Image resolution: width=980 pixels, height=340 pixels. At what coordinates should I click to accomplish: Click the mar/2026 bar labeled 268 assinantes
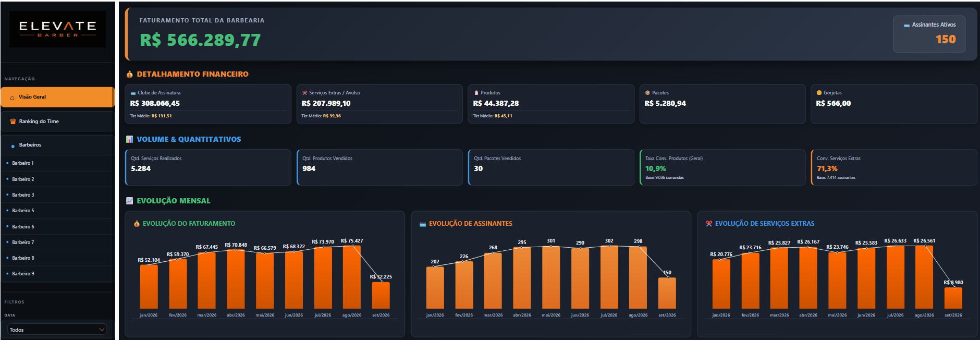click(x=493, y=281)
